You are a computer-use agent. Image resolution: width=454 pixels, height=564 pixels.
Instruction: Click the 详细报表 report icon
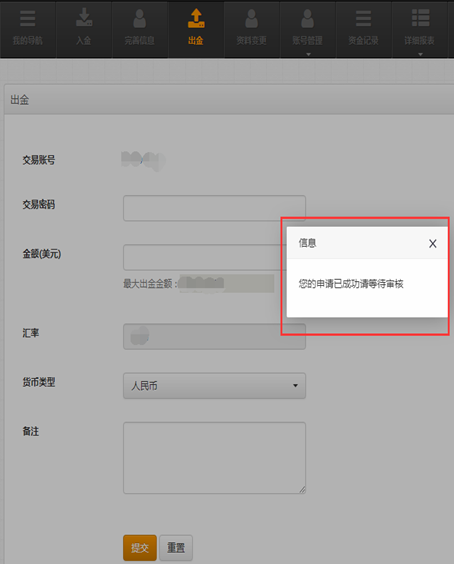pyautogui.click(x=420, y=18)
